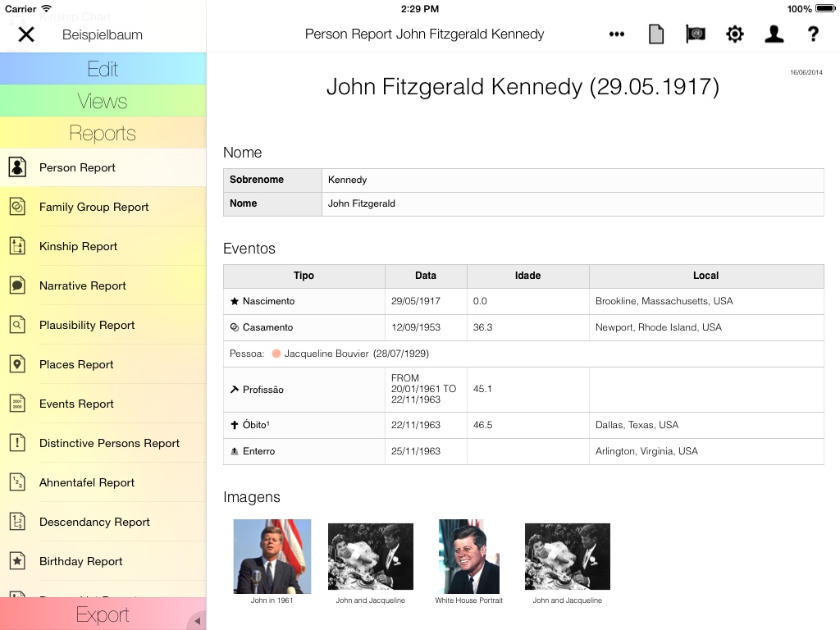Click the Descendancy Report icon
Viewport: 840px width, 630px height.
pos(17,522)
